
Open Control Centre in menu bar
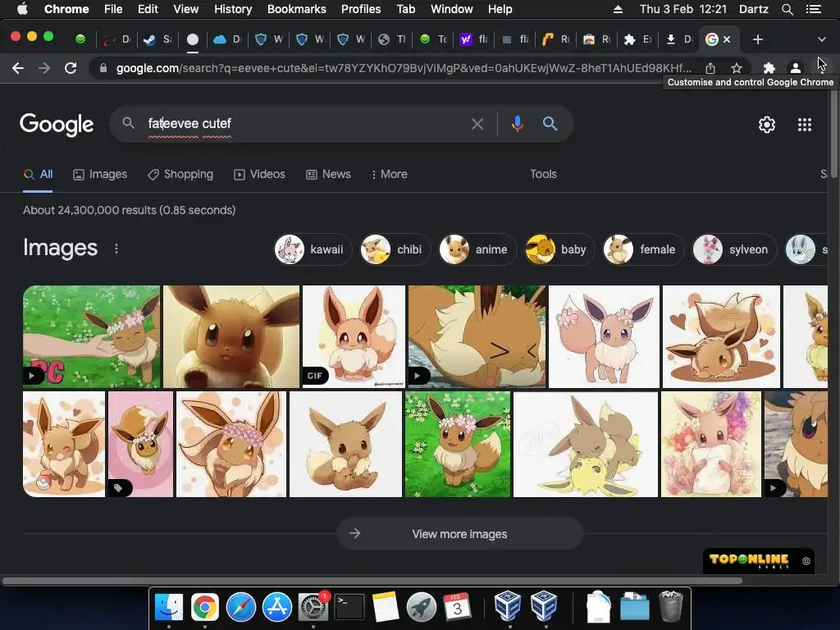click(813, 9)
